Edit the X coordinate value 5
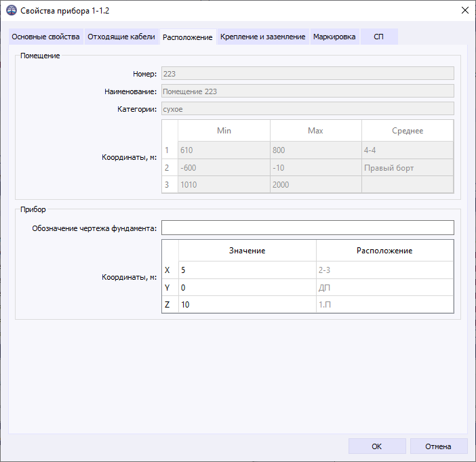The image size is (476, 462). pos(247,270)
